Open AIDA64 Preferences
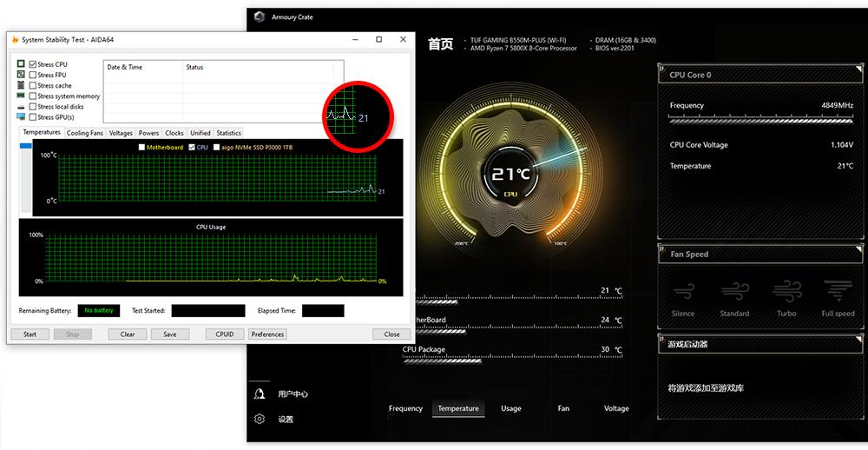The image size is (868, 450). pos(267,334)
